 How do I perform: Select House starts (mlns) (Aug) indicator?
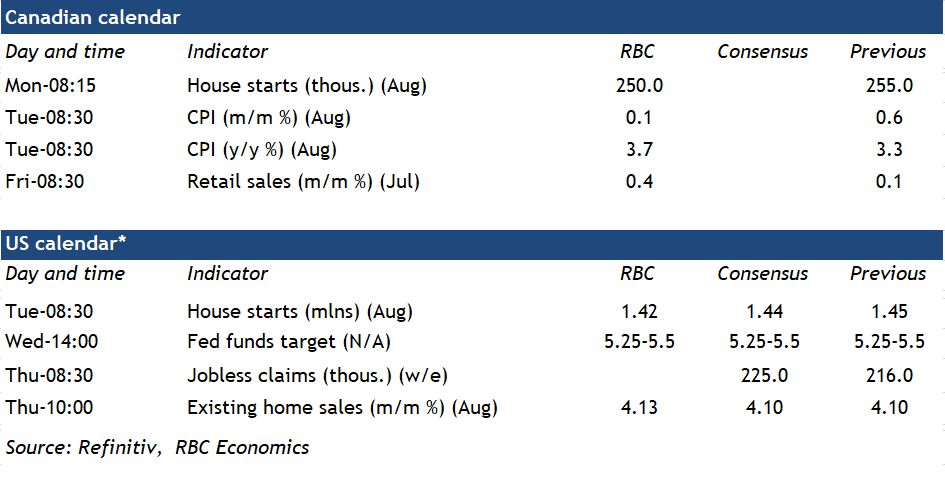tap(300, 311)
